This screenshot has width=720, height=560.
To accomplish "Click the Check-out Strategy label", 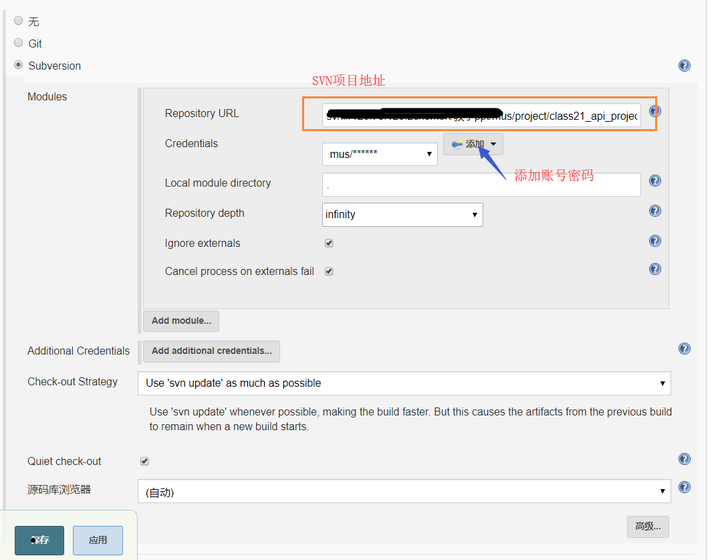I will [73, 382].
